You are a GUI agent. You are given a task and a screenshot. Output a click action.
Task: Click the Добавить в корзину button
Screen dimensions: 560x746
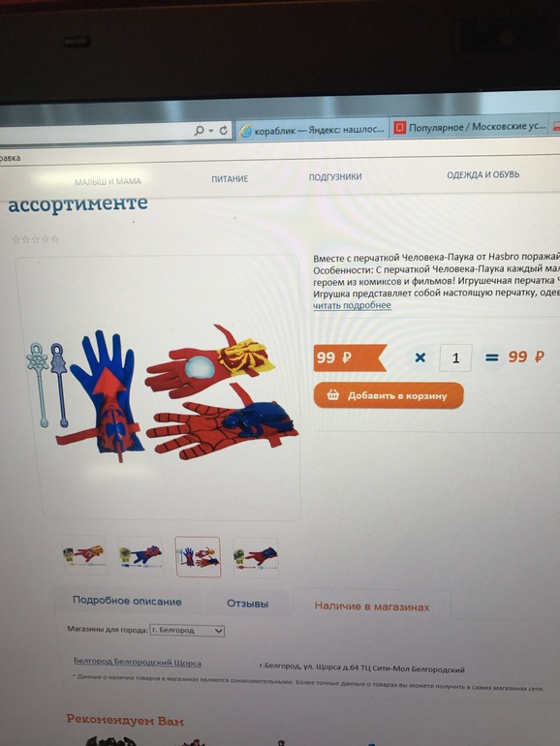click(389, 395)
